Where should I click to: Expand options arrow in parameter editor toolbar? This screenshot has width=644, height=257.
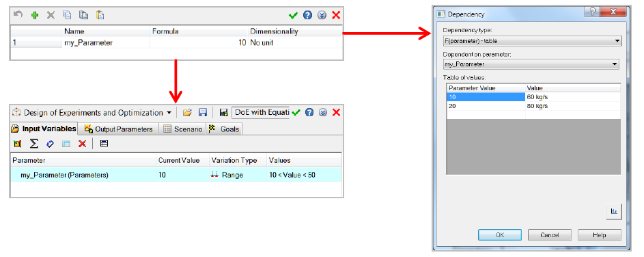pos(322,15)
